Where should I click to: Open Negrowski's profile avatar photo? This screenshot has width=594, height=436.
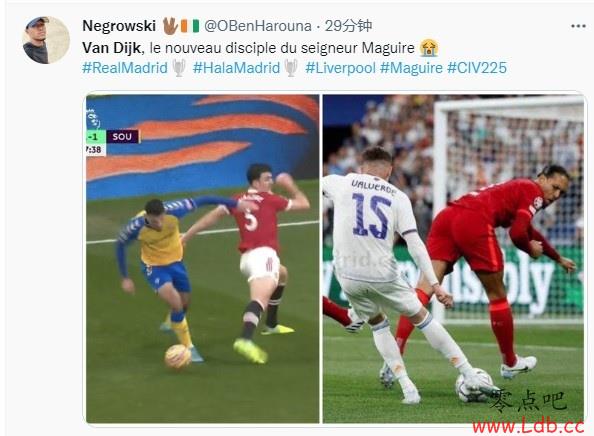click(46, 40)
